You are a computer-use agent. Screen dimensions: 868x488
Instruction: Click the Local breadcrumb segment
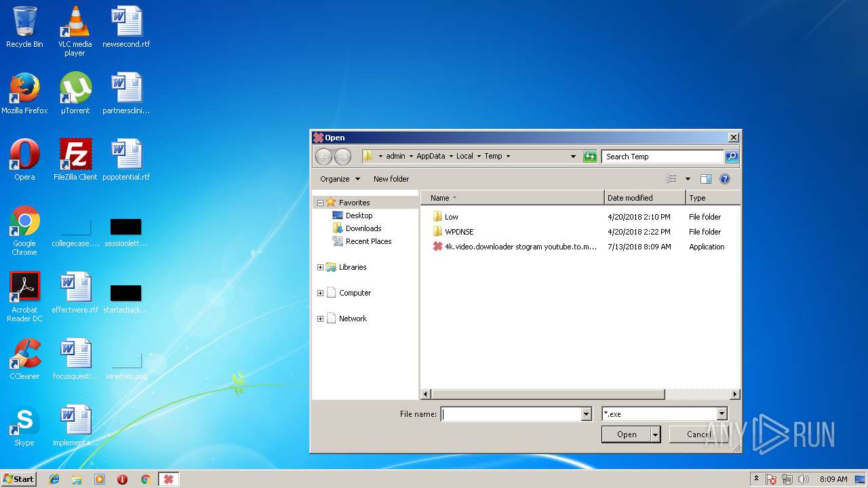(465, 156)
